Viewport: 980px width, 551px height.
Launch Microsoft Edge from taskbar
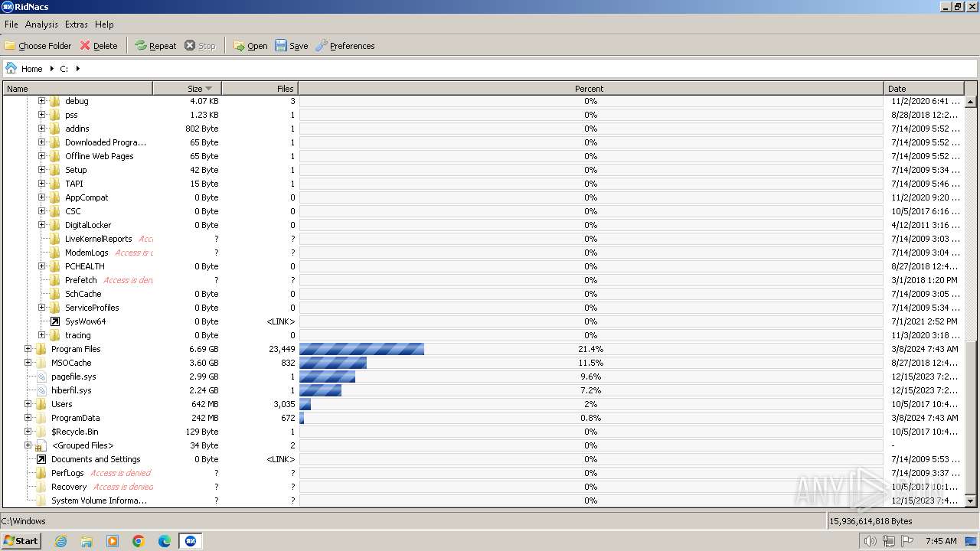(165, 541)
